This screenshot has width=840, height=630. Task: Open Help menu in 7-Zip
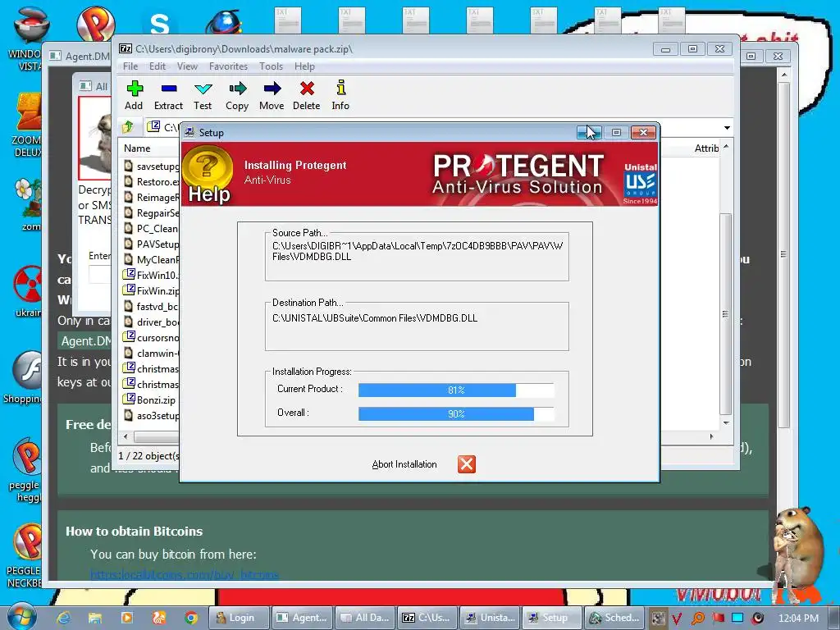(304, 66)
